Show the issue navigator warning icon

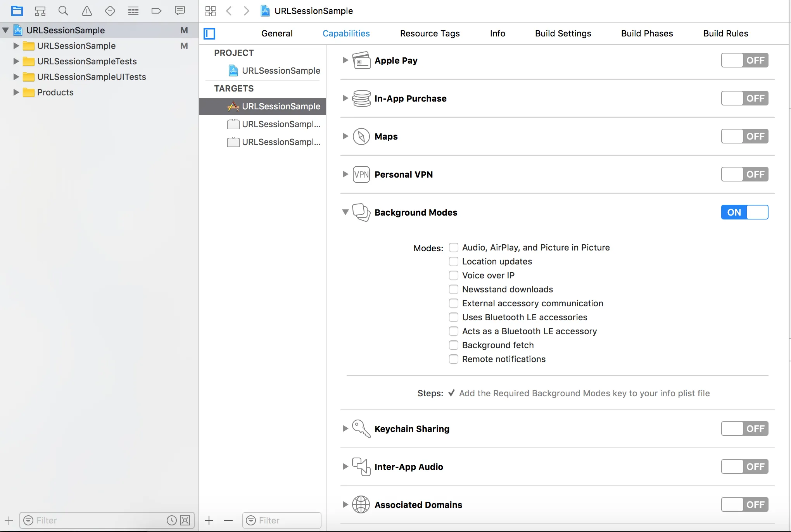coord(87,11)
